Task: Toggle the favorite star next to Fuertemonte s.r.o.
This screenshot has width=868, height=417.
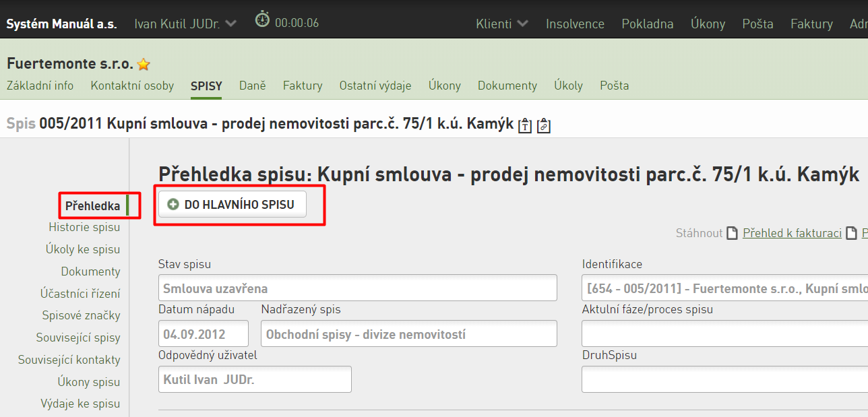Action: (144, 65)
